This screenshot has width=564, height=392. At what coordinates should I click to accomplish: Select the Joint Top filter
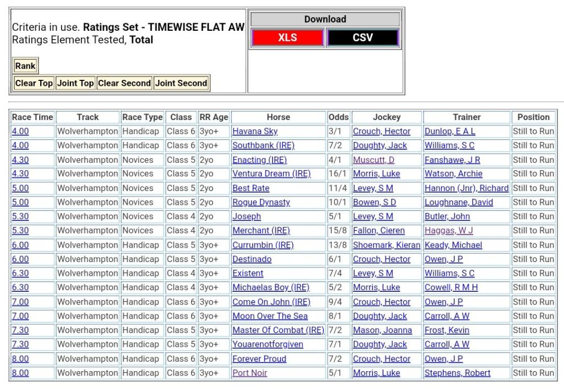tap(75, 83)
